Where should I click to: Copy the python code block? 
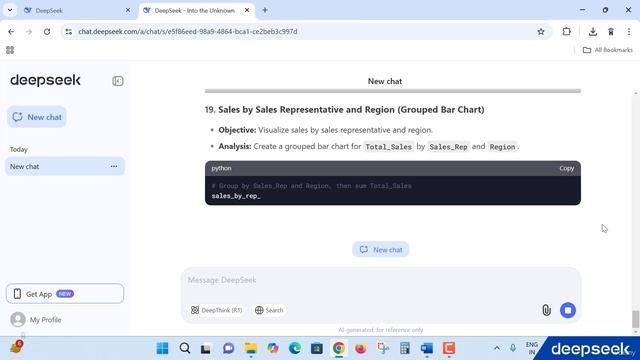(x=567, y=168)
